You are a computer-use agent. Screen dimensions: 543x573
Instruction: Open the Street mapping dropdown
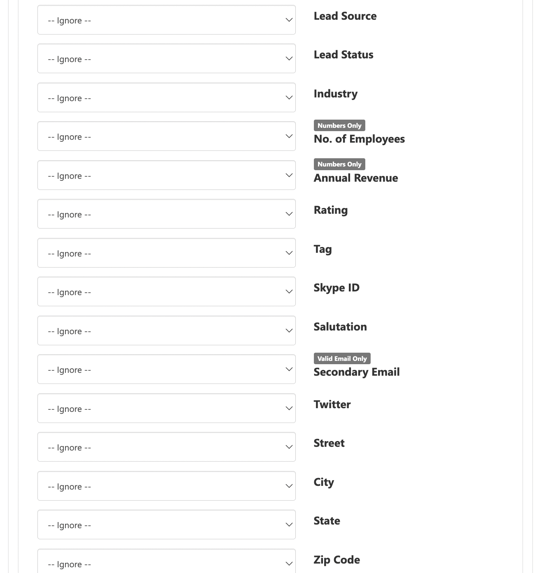click(166, 447)
